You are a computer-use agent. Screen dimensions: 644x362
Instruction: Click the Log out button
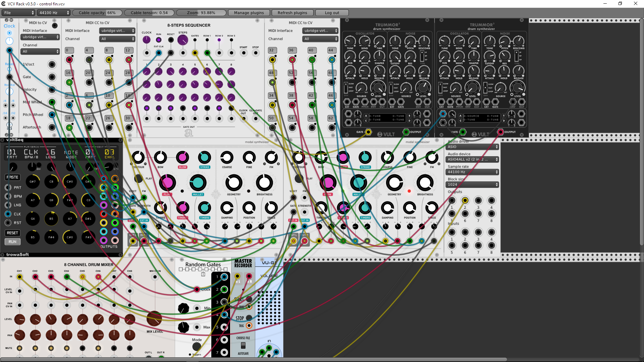click(332, 13)
